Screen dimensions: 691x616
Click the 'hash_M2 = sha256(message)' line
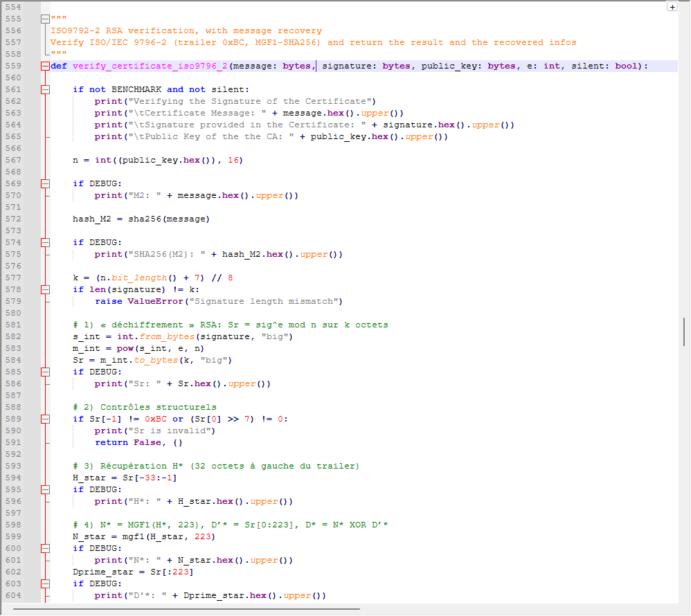pyautogui.click(x=141, y=219)
